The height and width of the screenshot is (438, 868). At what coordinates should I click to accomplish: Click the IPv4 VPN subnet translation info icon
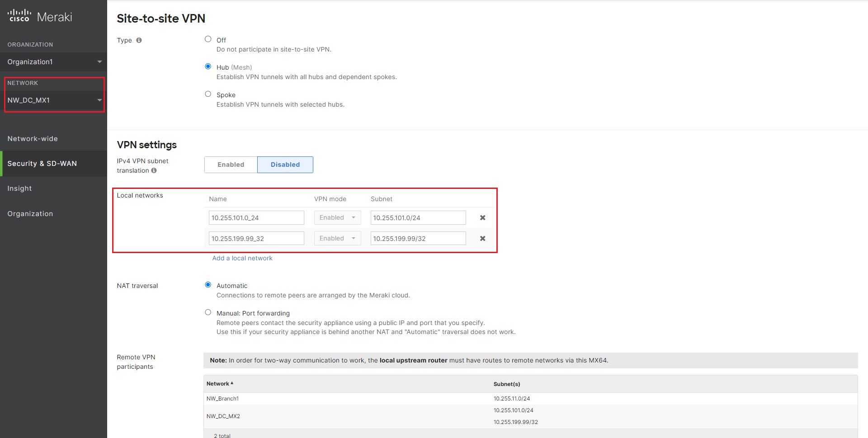point(154,171)
